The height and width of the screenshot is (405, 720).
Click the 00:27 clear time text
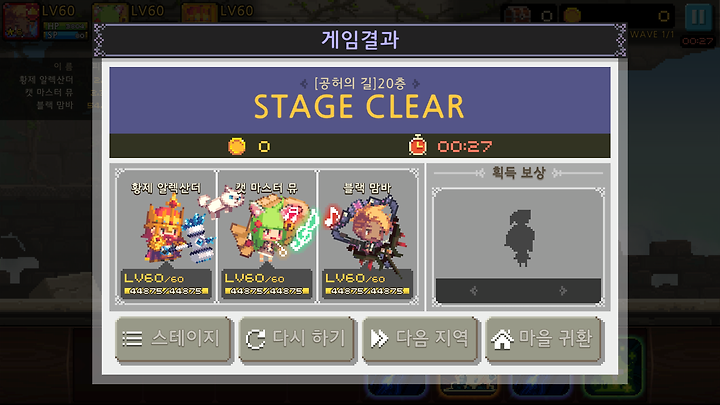[x=465, y=146]
